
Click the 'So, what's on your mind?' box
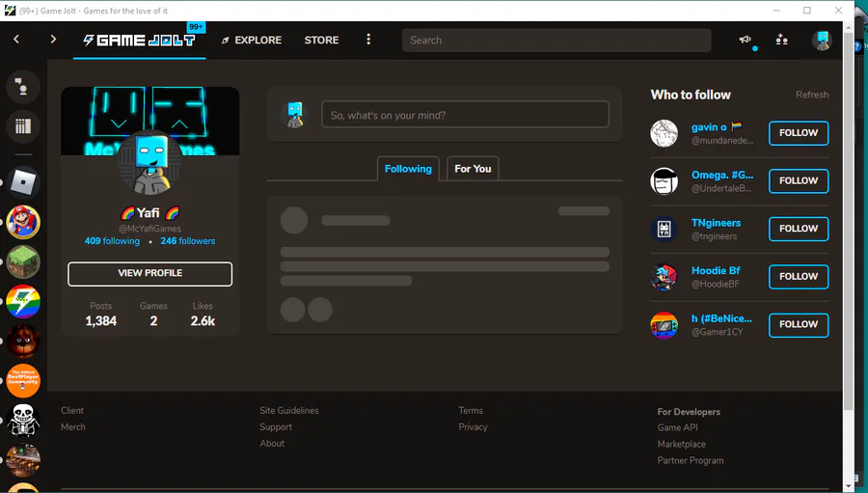coord(465,115)
